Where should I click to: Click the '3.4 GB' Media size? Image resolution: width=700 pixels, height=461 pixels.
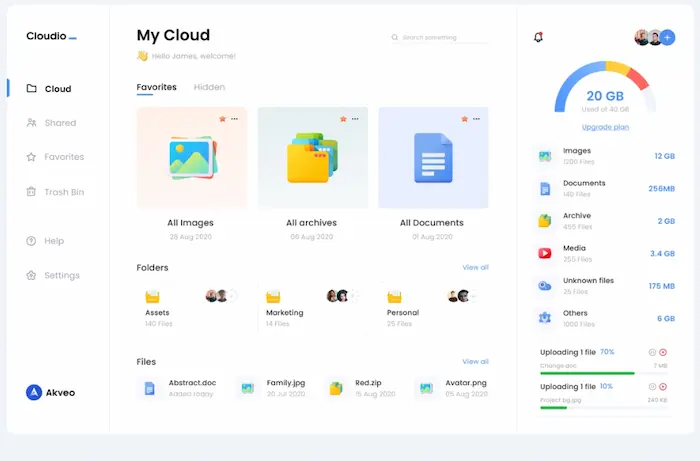pyautogui.click(x=662, y=253)
